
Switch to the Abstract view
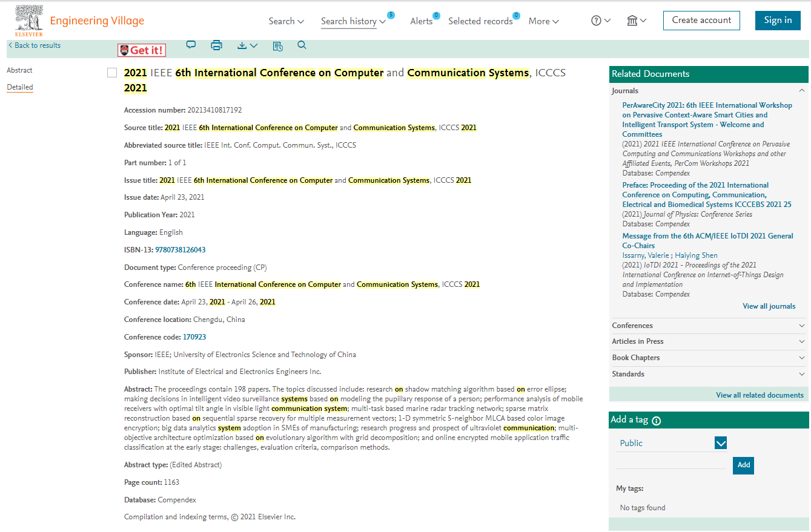tap(19, 70)
